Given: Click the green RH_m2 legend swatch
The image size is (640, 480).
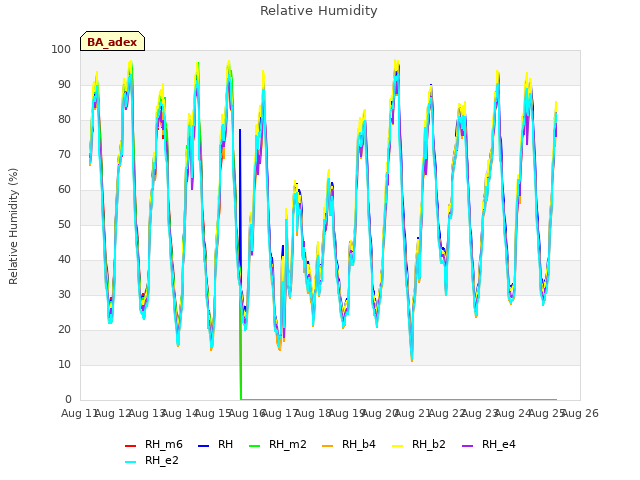Looking at the screenshot, I should click(254, 446).
